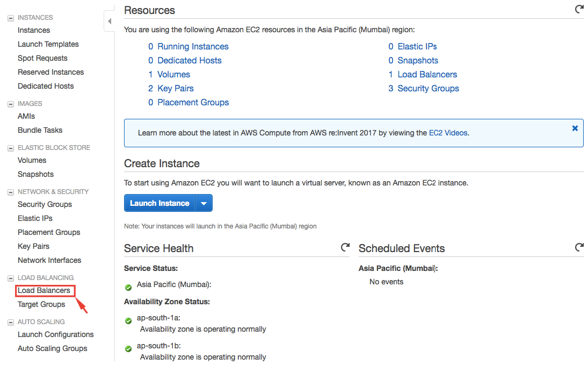The height and width of the screenshot is (365, 588).
Task: Collapse the IMAGES section
Action: coord(11,104)
